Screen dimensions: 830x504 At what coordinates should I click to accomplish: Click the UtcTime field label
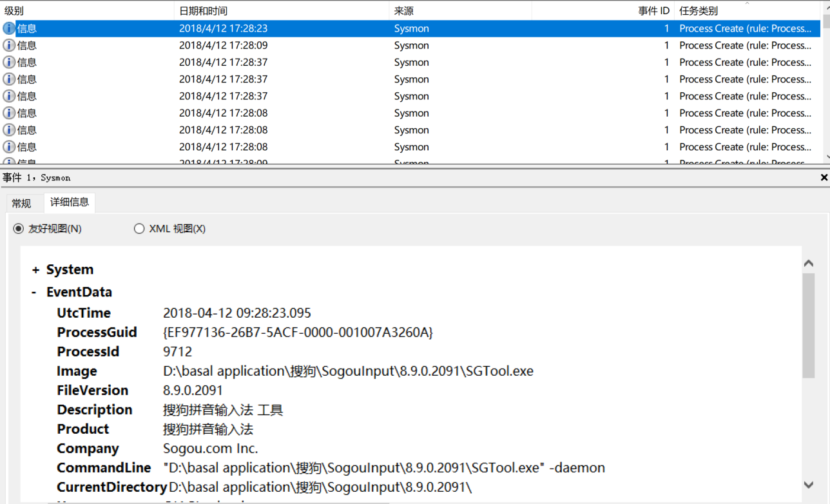coord(84,313)
